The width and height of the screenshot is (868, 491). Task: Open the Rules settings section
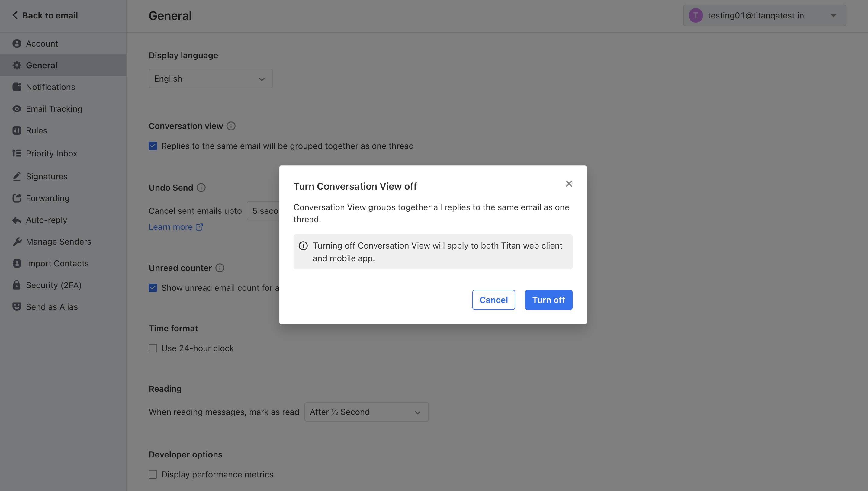coord(63,130)
